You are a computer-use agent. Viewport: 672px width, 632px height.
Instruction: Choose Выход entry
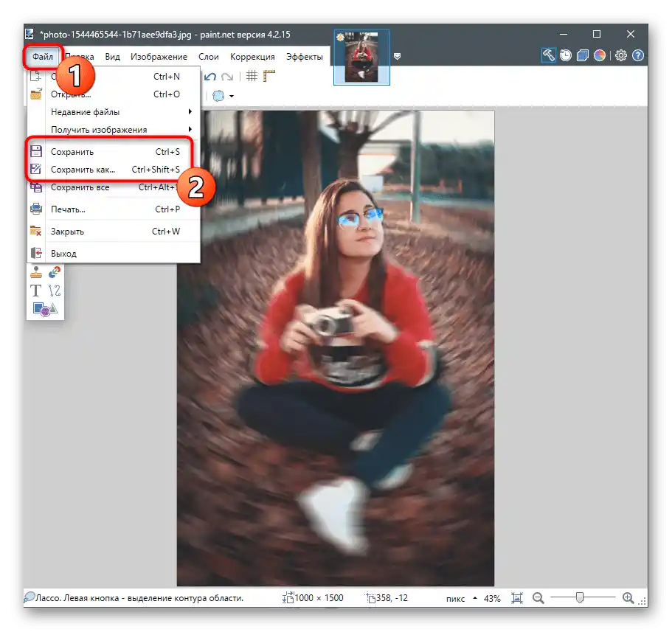tap(114, 253)
